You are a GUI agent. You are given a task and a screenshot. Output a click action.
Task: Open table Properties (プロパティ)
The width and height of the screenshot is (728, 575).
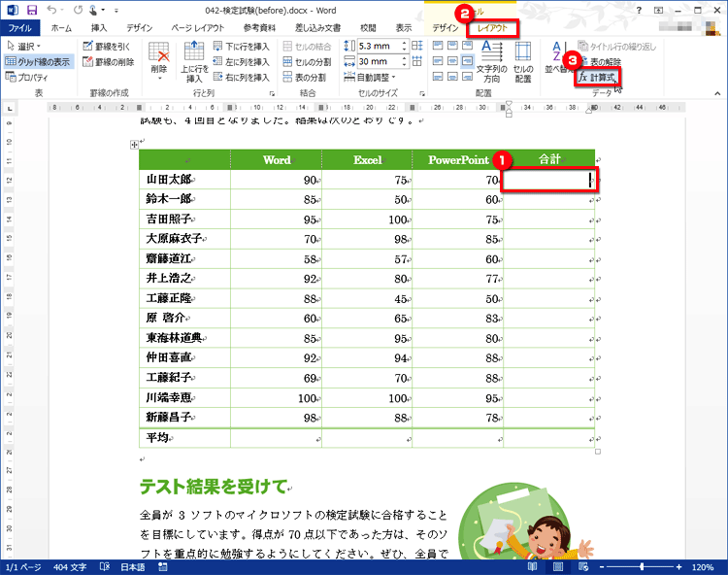pos(27,77)
